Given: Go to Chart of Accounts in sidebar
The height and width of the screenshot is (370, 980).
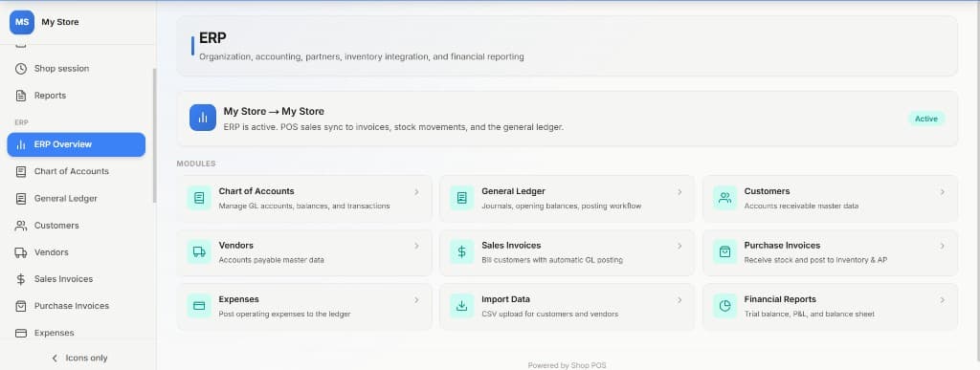Looking at the screenshot, I should tap(77, 171).
